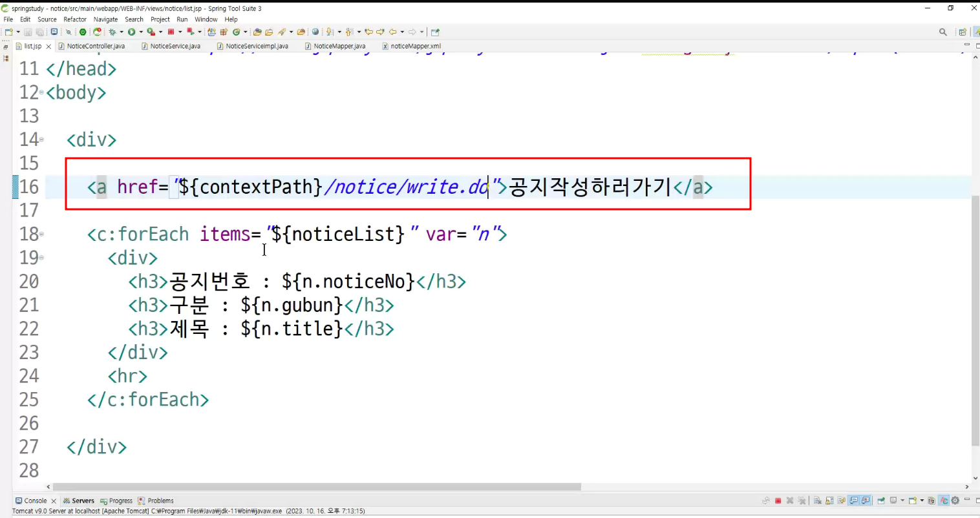Minimize the console panel view

click(x=968, y=500)
